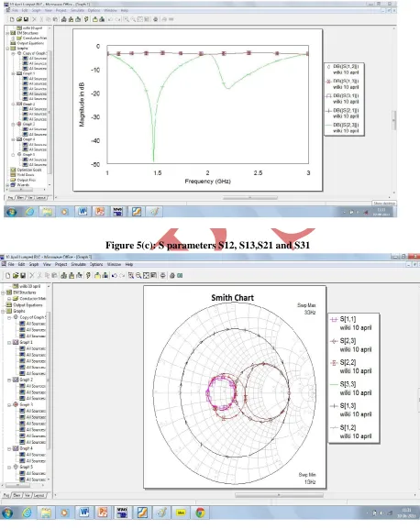
Task: Collapse Graph 1 node in Smith Chart window tree
Action: 9,343
